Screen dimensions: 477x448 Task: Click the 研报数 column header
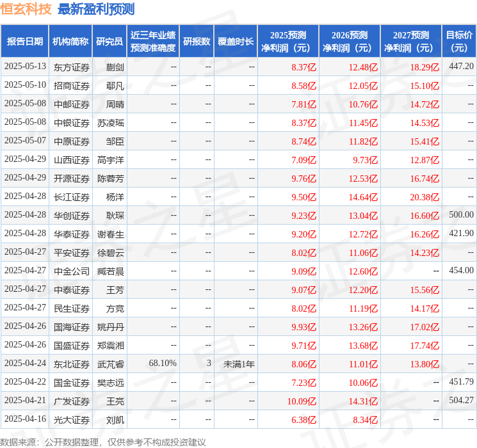click(197, 42)
